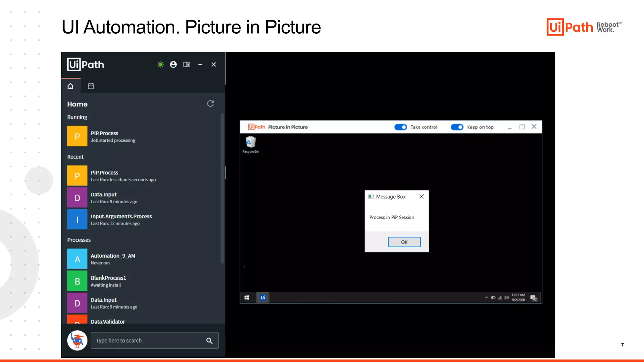Refresh the Home process list
The image size is (644, 362).
tap(210, 103)
